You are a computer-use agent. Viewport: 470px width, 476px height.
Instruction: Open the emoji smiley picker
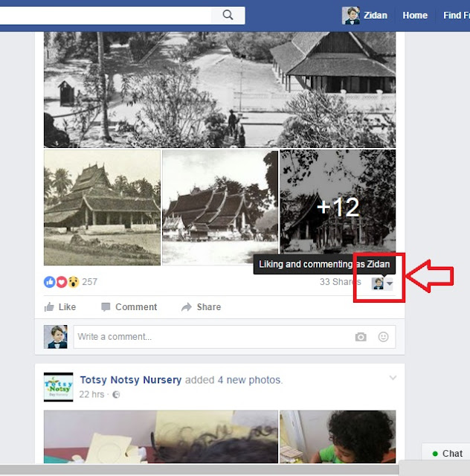point(383,337)
